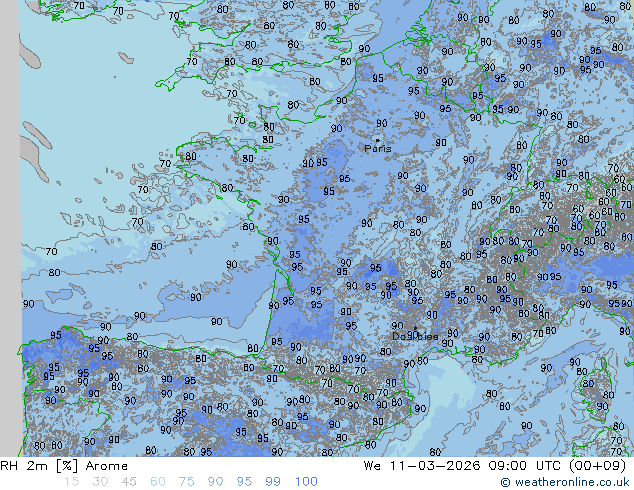Click legend value 90
Viewport: 634px width, 490px height.
coord(215,482)
